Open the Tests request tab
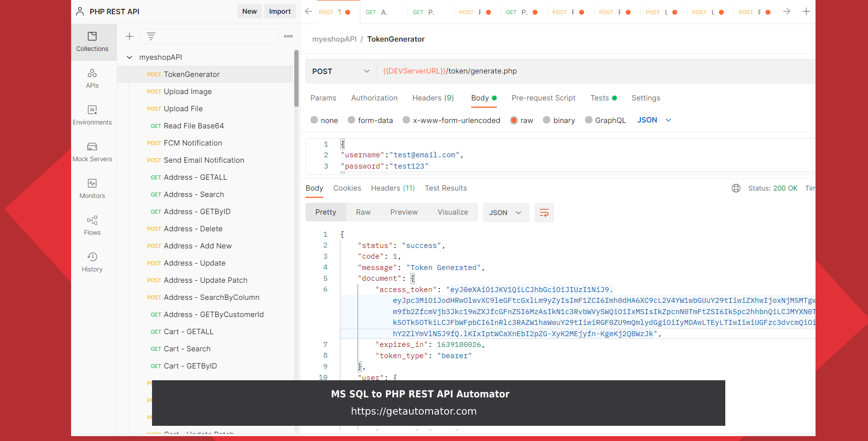This screenshot has height=441, width=868. click(603, 98)
